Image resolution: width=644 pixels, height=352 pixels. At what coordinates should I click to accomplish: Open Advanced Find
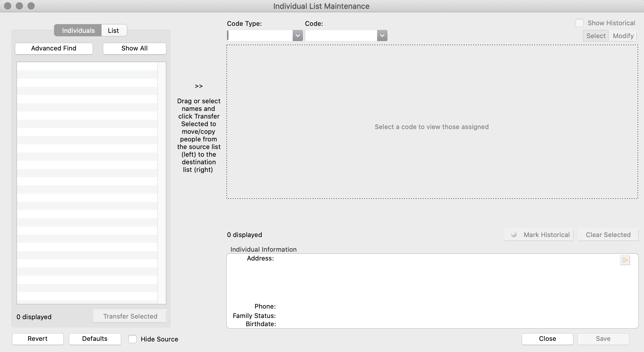[x=54, y=48]
